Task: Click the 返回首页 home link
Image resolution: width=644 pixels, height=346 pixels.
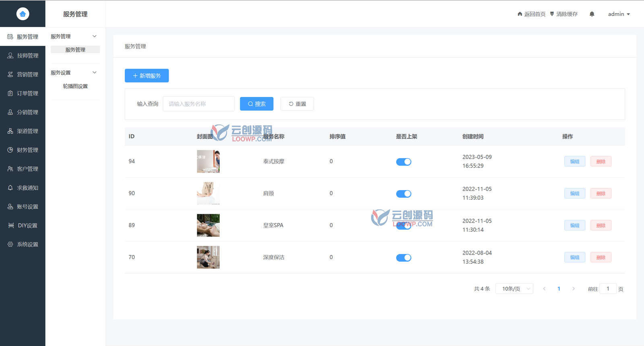Action: point(531,14)
